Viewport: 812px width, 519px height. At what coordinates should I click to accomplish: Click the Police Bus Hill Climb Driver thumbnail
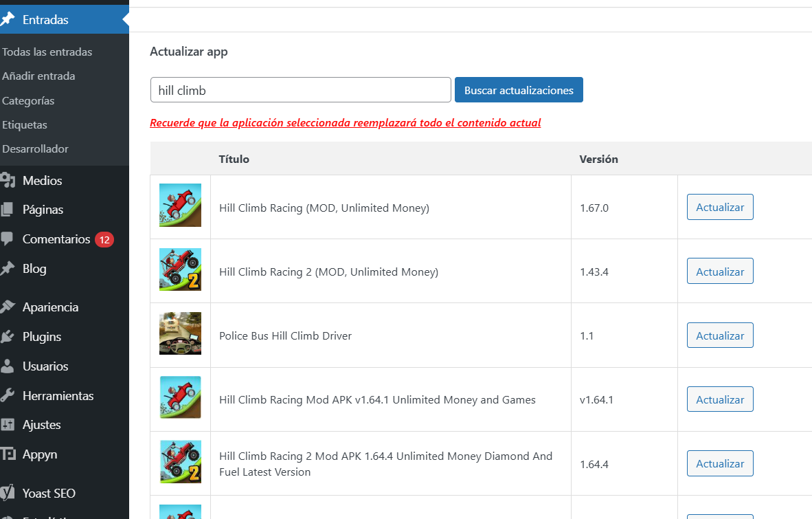(x=180, y=333)
